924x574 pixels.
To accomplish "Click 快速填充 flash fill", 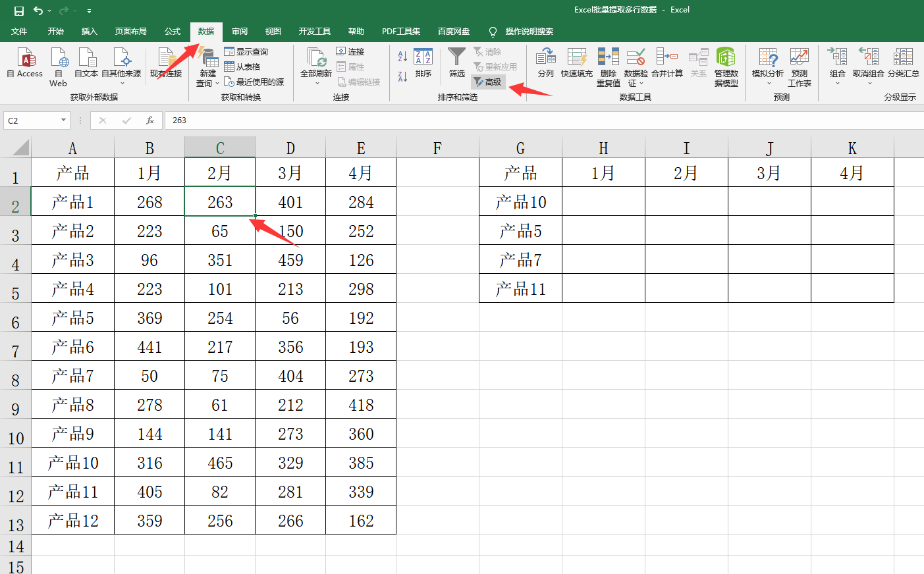I will 577,63.
